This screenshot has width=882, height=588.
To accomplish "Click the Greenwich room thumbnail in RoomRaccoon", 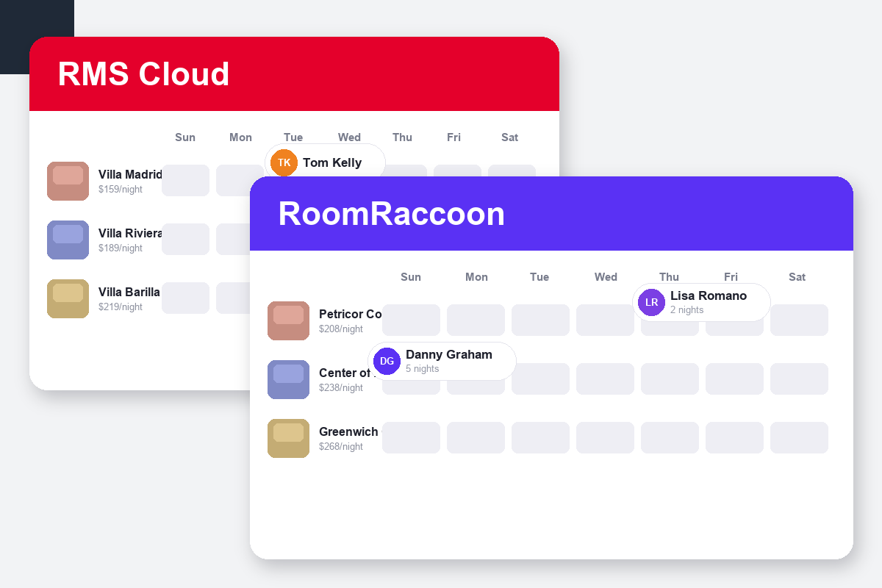I will click(288, 438).
